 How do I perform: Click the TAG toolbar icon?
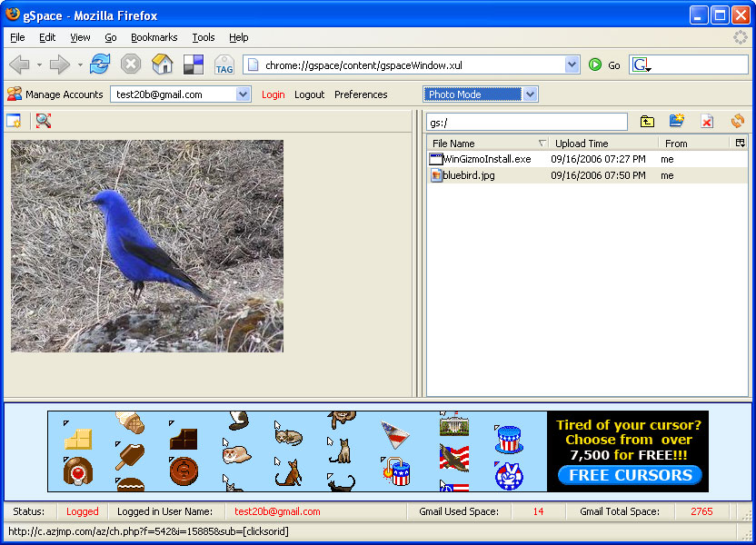[224, 64]
